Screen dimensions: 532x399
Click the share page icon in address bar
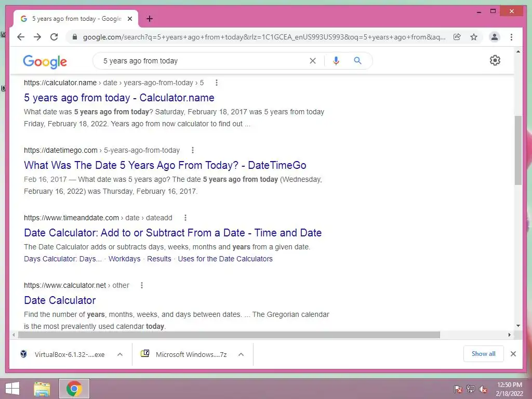tap(457, 37)
